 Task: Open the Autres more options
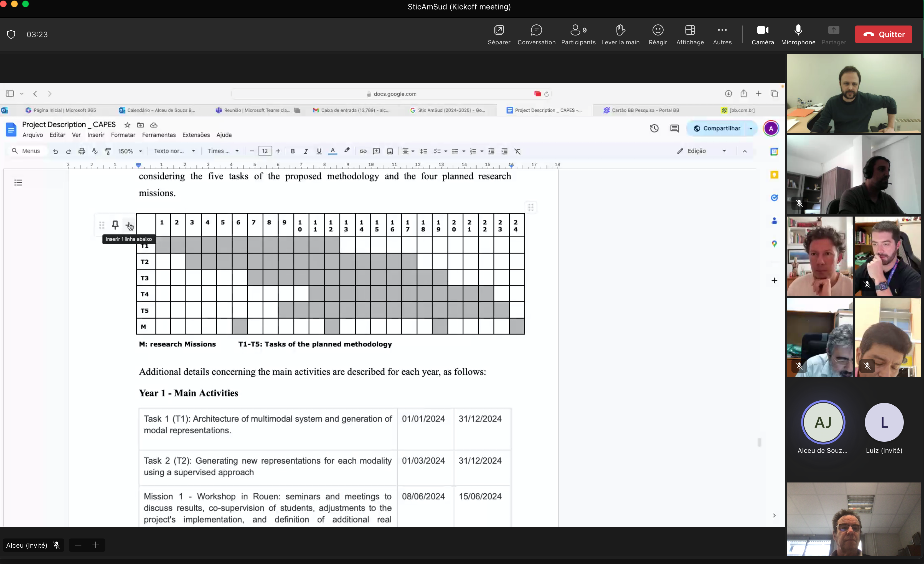722,34
